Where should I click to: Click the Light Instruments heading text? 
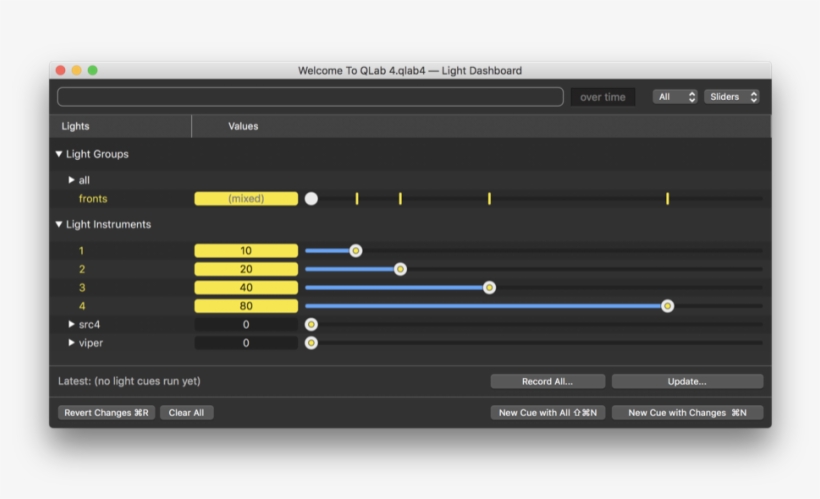click(108, 224)
